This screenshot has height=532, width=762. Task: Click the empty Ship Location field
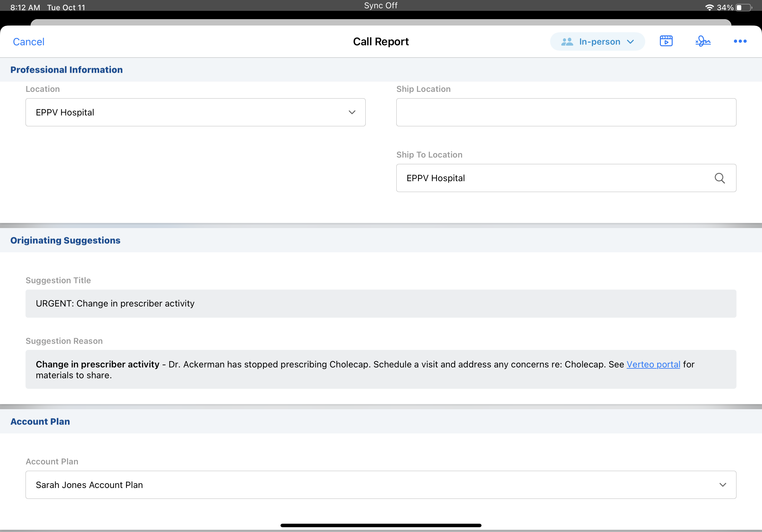pos(566,112)
